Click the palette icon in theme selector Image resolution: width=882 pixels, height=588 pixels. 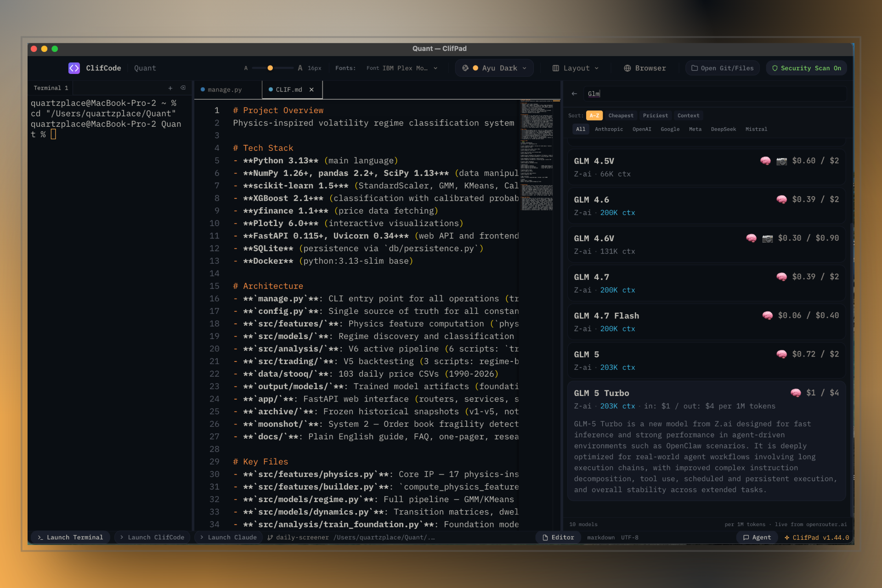(465, 68)
